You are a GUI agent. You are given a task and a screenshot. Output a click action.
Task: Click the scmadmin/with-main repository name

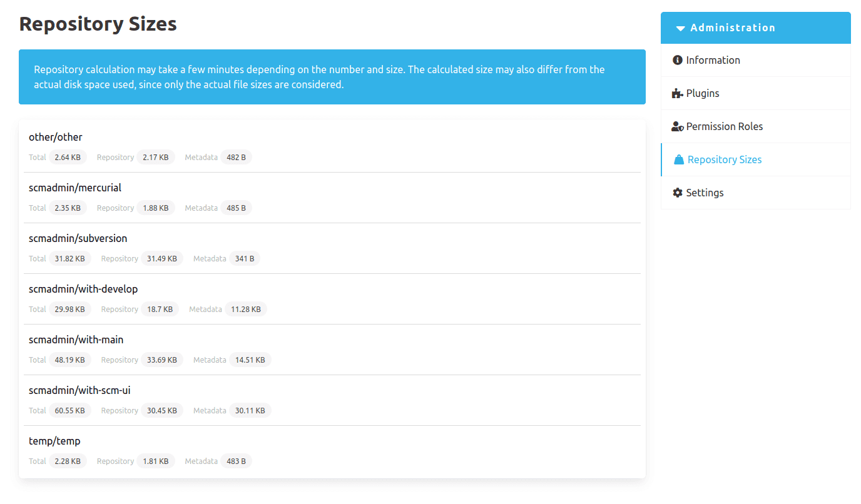pyautogui.click(x=76, y=340)
